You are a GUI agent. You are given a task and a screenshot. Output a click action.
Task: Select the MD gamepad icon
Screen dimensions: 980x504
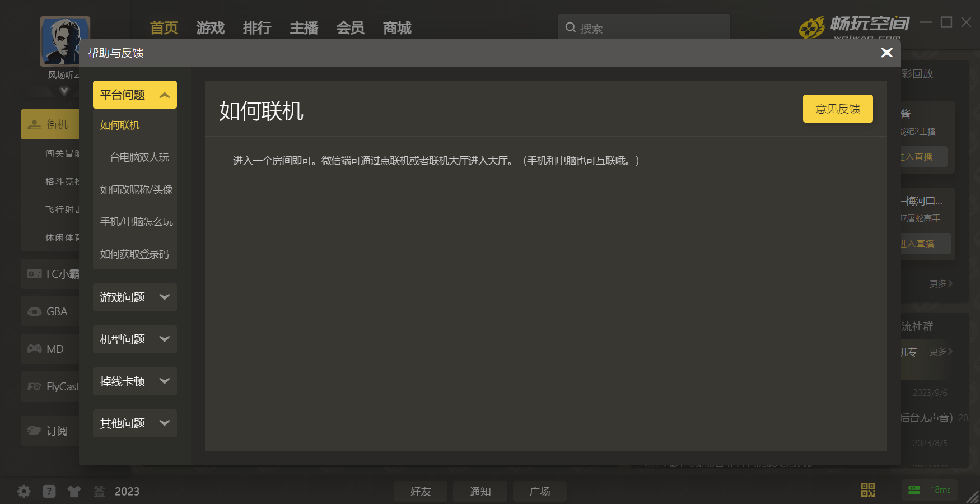[35, 349]
